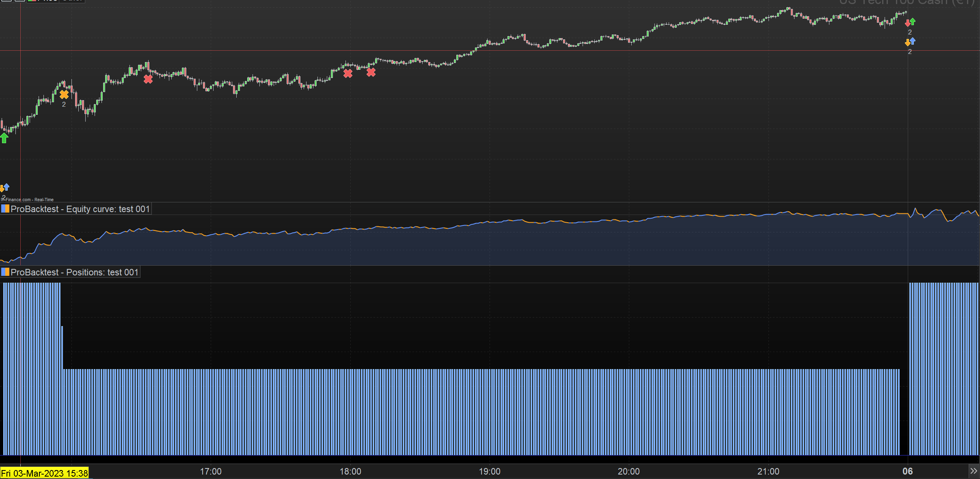
Task: Click the Price tab with green-red swatch
Action: click(43, 0)
